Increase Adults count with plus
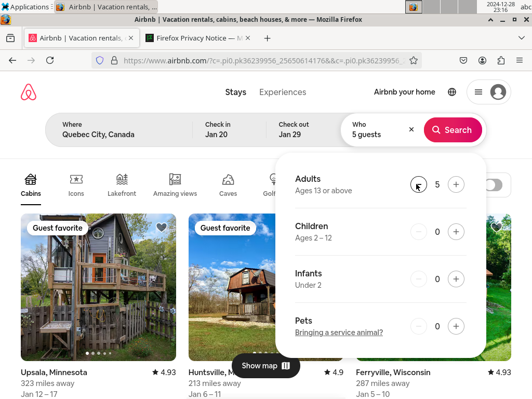 tap(456, 184)
